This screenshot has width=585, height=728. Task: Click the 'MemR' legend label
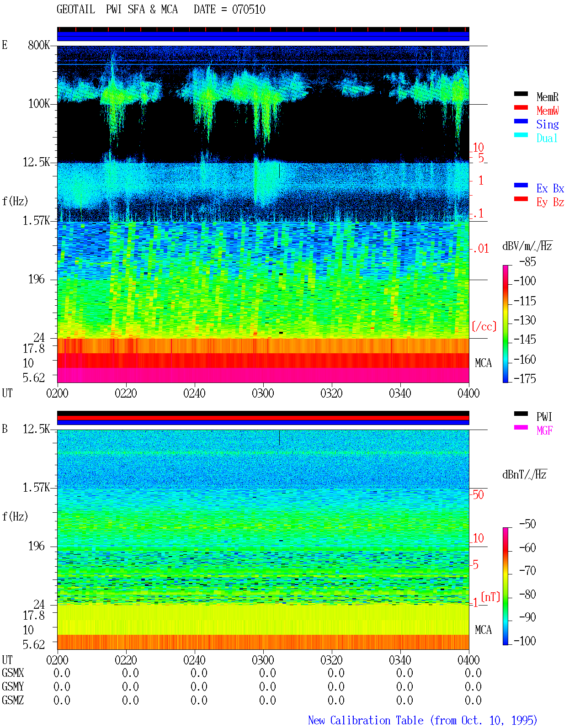[548, 97]
